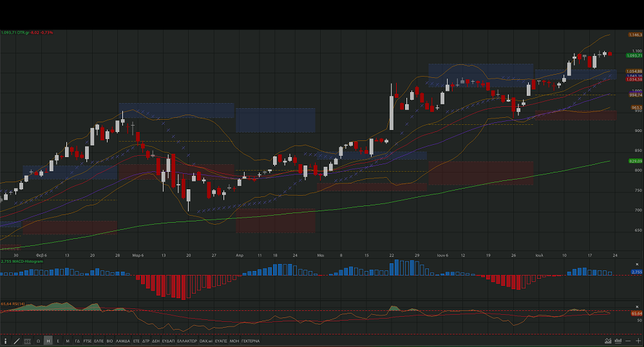This screenshot has height=347, width=644.
Task: Click the 994,74 price axis tag
Action: (636, 95)
